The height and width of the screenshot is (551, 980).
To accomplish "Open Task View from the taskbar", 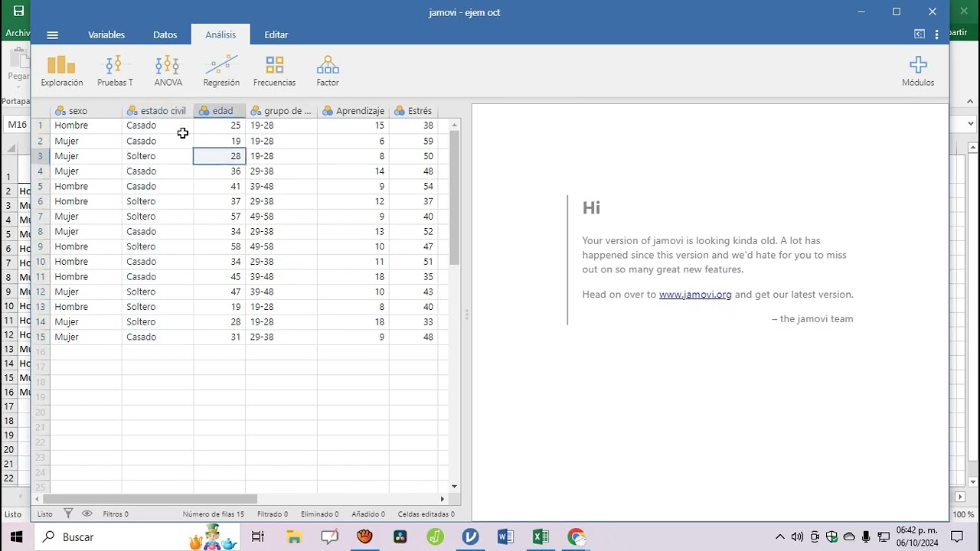I will coord(258,537).
